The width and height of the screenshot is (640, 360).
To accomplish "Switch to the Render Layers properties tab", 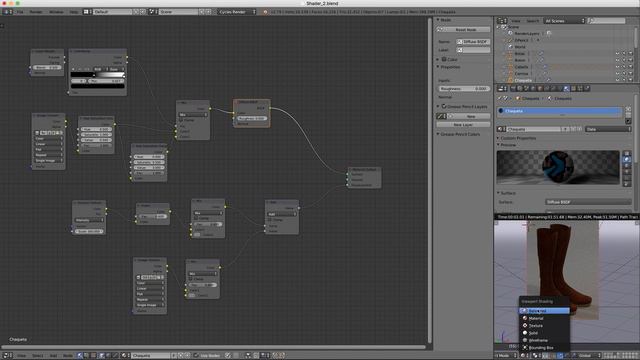I will click(520, 88).
